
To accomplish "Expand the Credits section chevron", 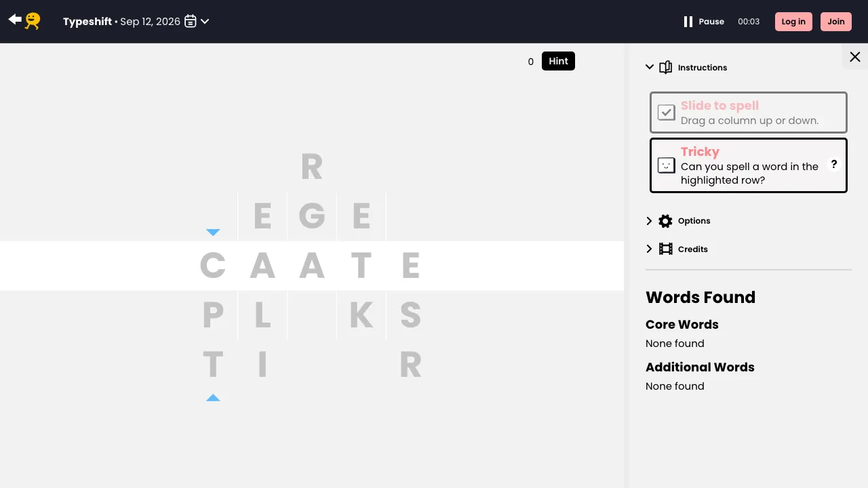I will 649,249.
